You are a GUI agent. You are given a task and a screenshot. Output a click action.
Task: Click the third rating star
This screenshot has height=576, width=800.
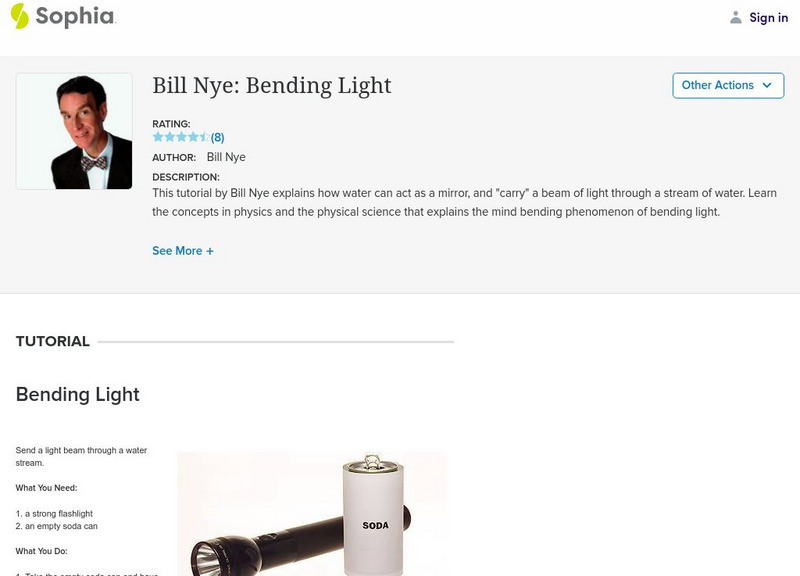click(181, 137)
